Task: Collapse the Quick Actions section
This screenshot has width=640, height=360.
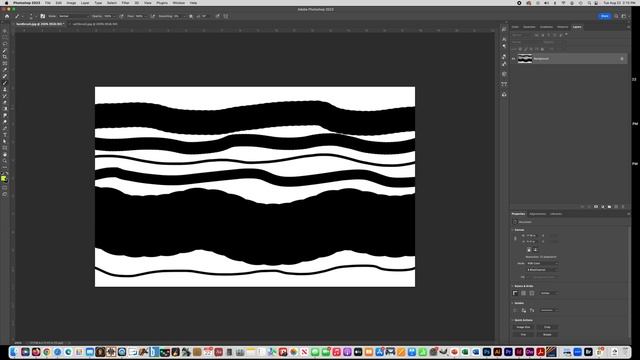Action: pyautogui.click(x=513, y=320)
